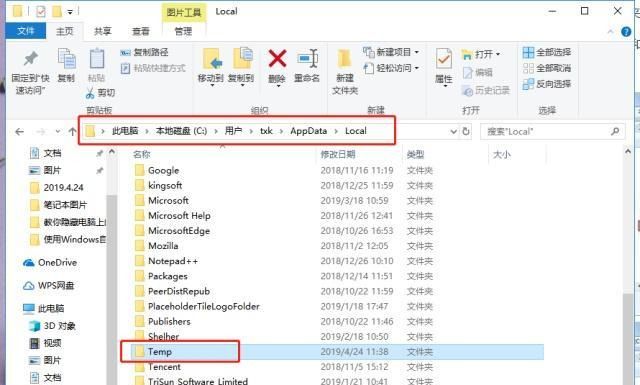
Task: Click the Pin to Quick access icon
Action: tap(31, 59)
